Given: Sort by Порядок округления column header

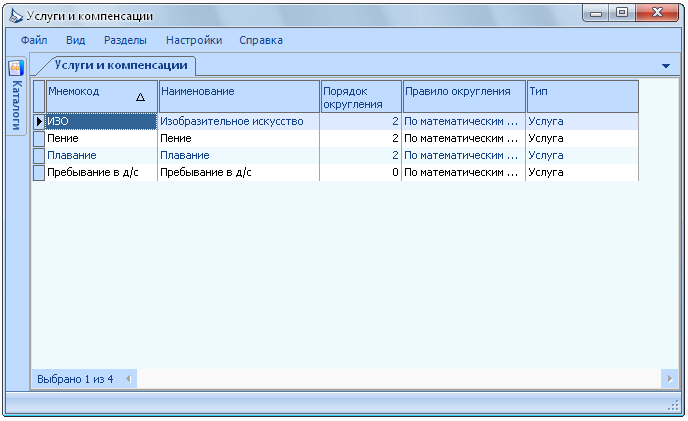Looking at the screenshot, I should (x=361, y=97).
